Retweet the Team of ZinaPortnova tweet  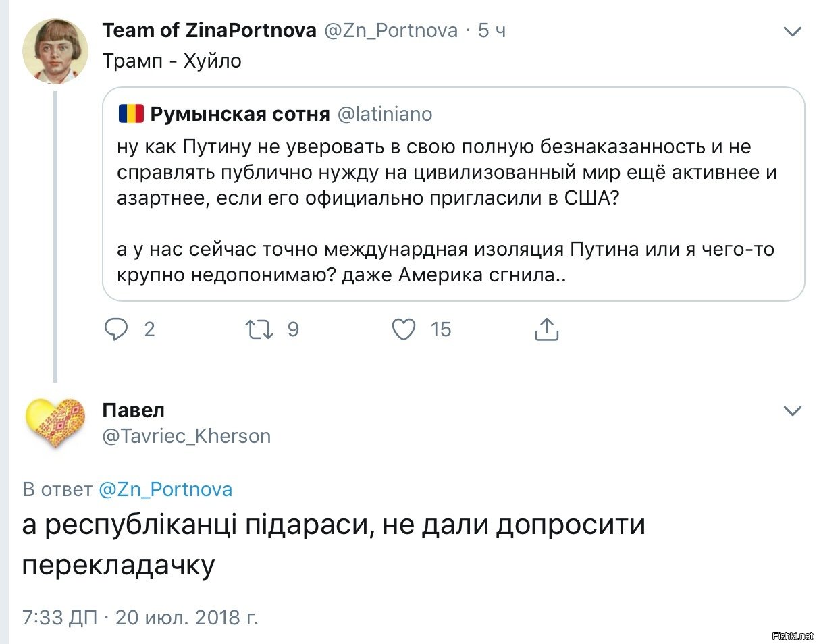[260, 329]
